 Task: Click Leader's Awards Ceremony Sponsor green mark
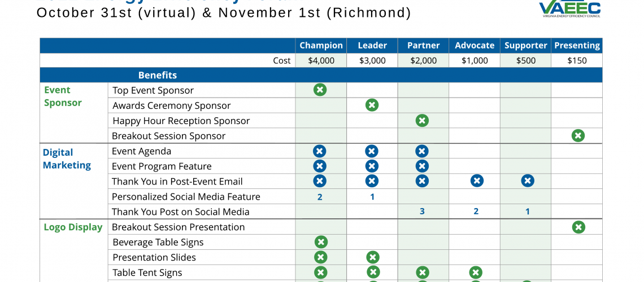click(x=372, y=105)
